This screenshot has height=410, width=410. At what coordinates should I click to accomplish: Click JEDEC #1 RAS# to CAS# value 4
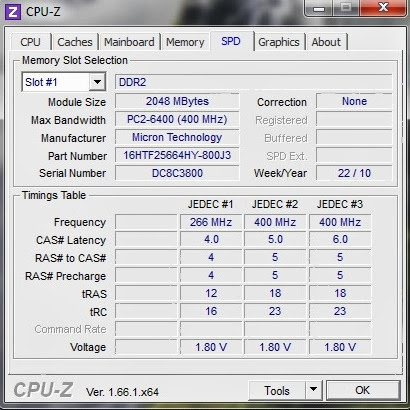211,257
